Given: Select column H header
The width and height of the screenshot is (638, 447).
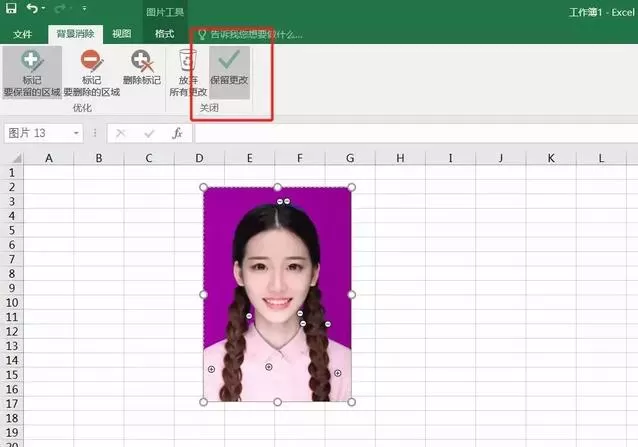Looking at the screenshot, I should [400, 158].
